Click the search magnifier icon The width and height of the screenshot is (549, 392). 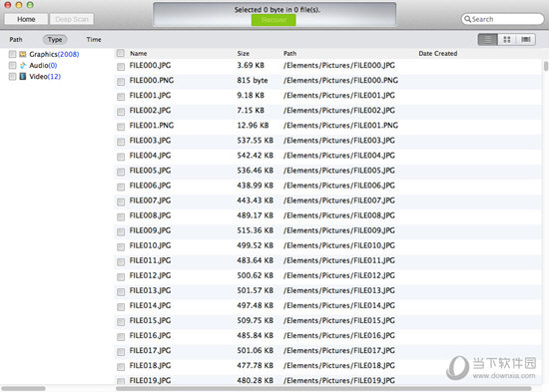[x=467, y=19]
